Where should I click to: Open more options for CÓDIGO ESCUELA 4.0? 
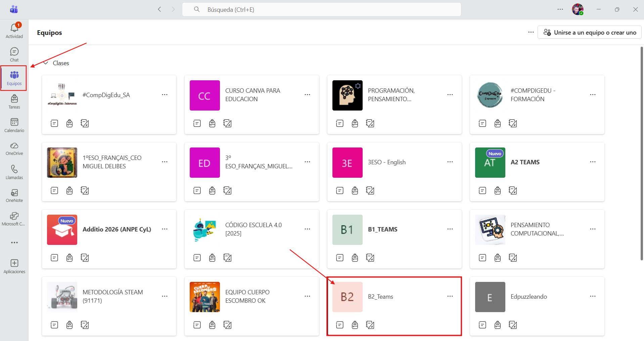307,229
